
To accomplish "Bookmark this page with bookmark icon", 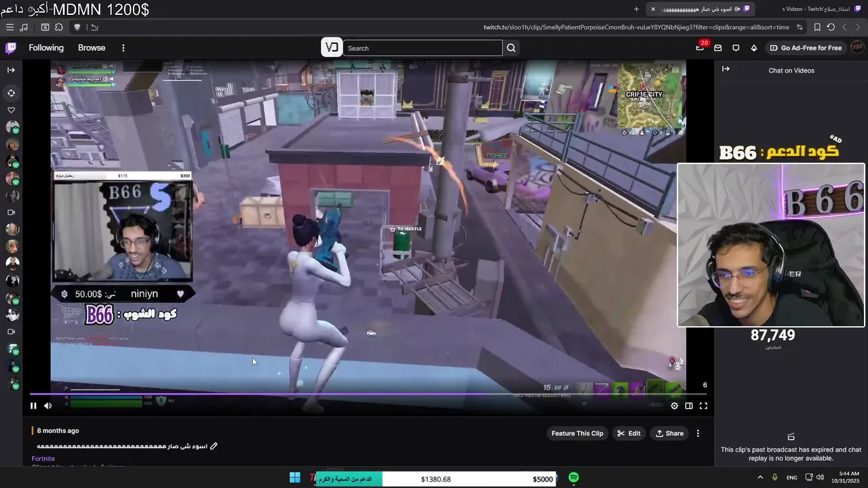I will [817, 27].
